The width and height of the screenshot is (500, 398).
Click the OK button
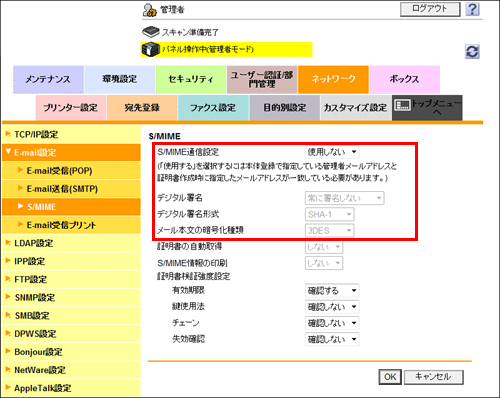(x=390, y=377)
